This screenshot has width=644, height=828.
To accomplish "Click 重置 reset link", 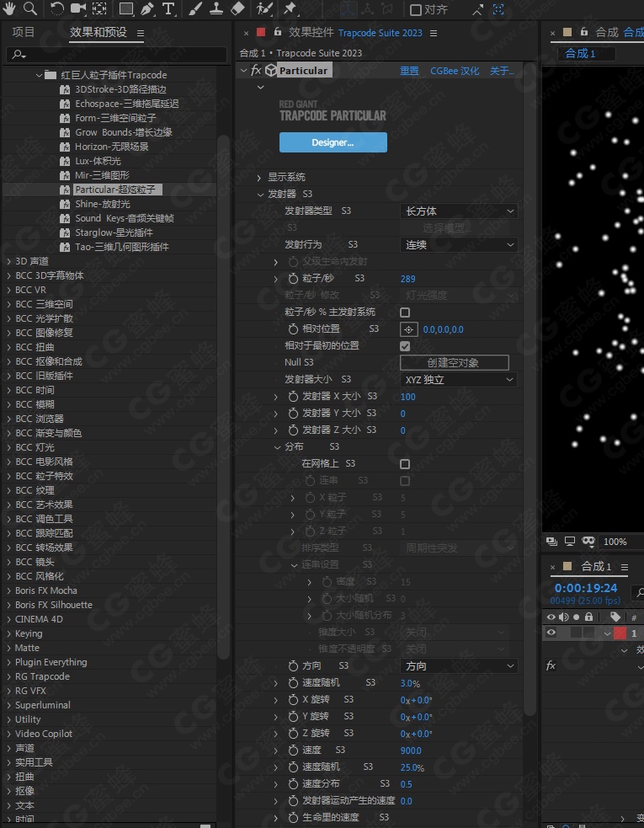I will [x=409, y=71].
